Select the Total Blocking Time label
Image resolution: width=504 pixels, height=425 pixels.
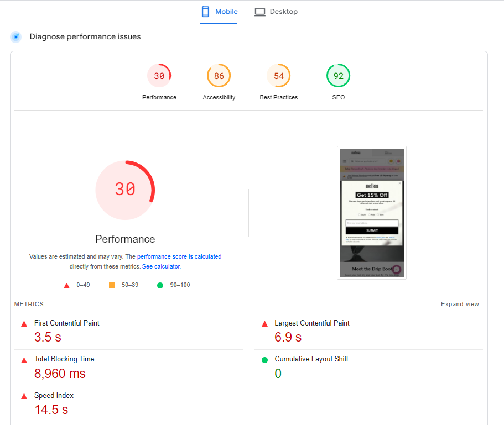pyautogui.click(x=64, y=359)
